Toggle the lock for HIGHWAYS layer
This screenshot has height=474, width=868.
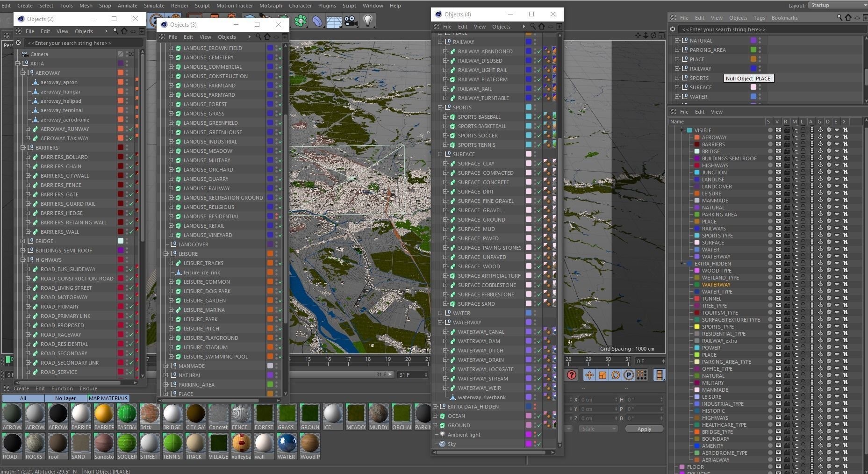click(803, 165)
